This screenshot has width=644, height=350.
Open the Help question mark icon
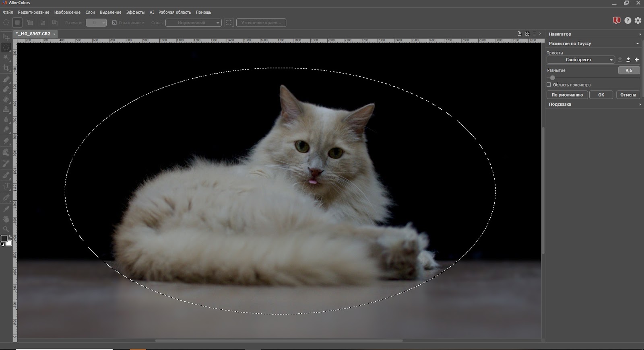pyautogui.click(x=628, y=20)
